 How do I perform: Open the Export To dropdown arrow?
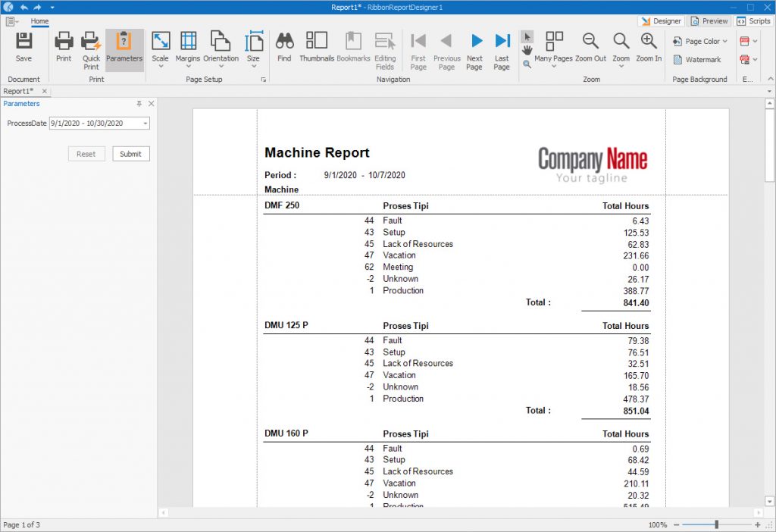coord(756,41)
